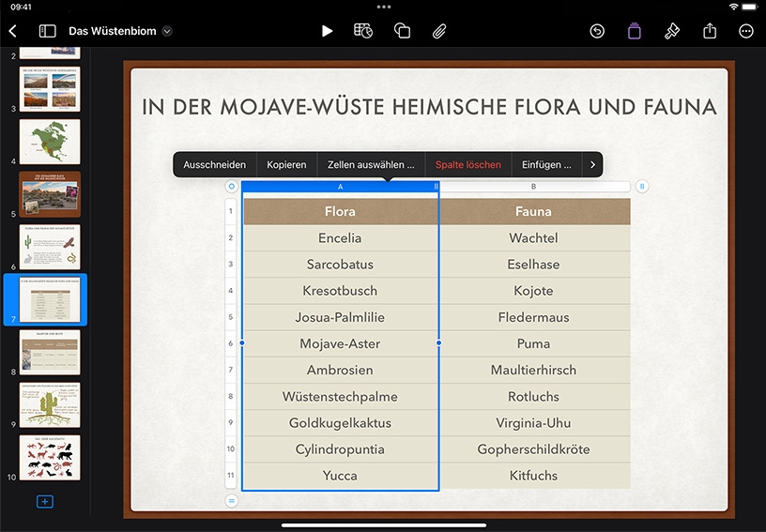Select the Josua-Palmlilie cell

341,317
